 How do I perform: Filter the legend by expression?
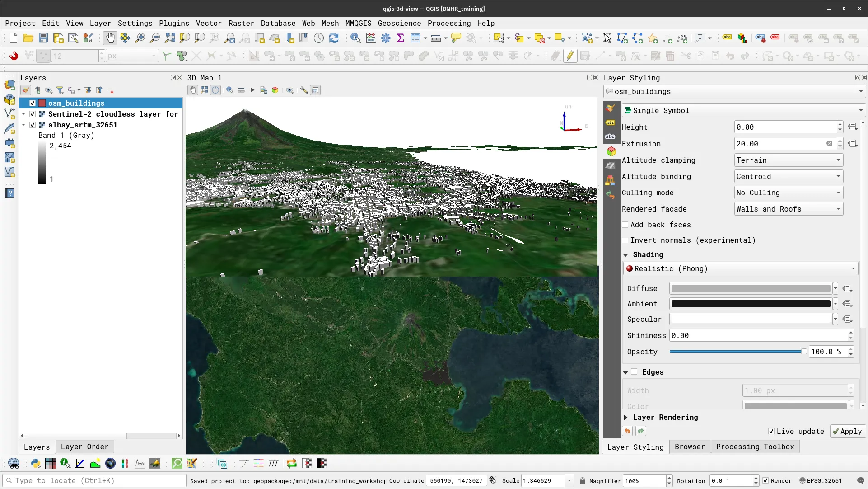click(x=71, y=90)
